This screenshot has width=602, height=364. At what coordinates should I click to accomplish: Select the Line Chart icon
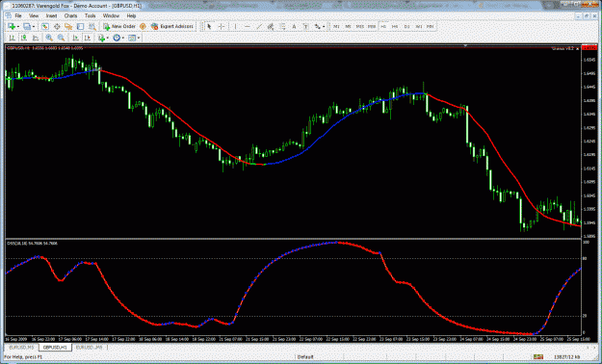36,38
